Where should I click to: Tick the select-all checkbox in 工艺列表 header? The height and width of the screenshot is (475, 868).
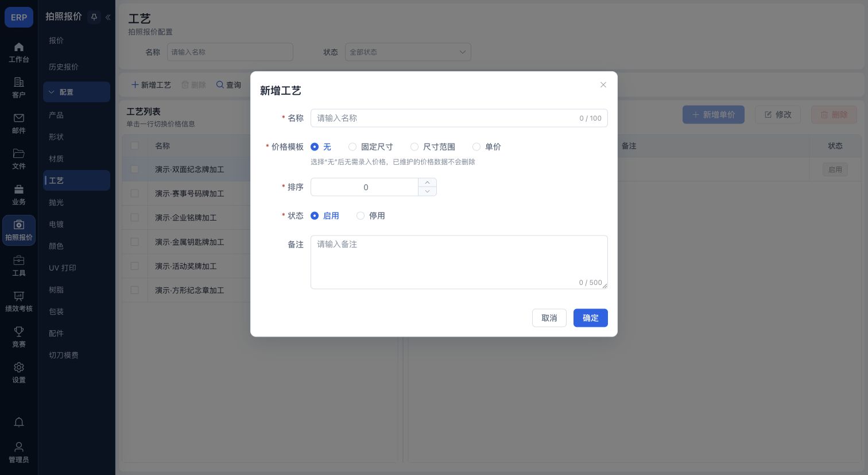coord(135,146)
